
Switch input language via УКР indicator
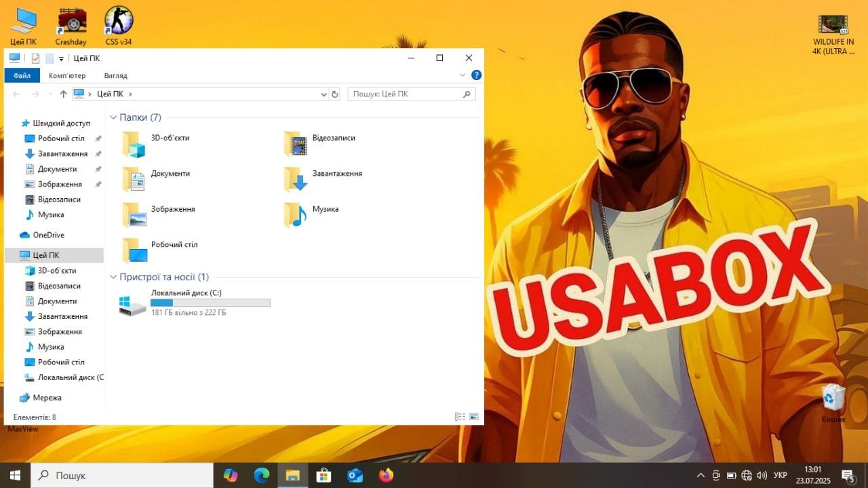click(781, 475)
